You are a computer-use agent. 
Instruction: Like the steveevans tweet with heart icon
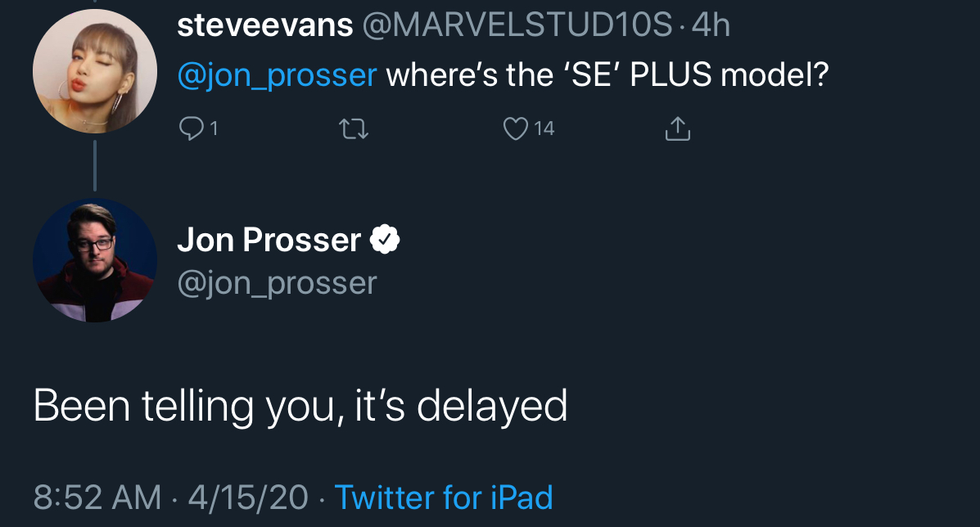(516, 128)
